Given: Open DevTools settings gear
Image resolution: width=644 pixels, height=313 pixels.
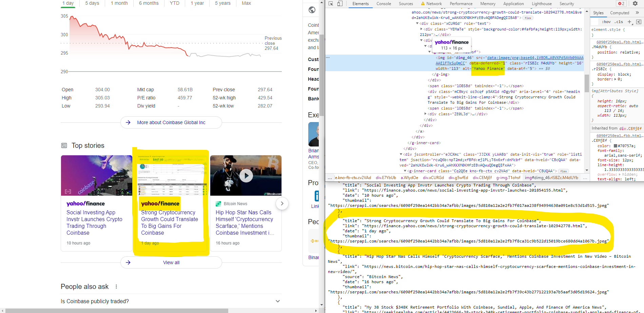Looking at the screenshot, I should click(635, 4).
